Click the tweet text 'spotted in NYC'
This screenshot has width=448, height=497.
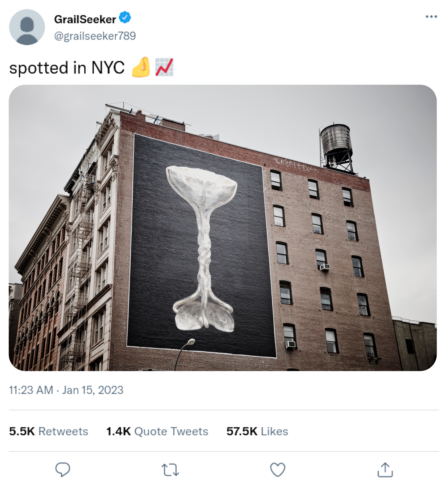click(67, 67)
